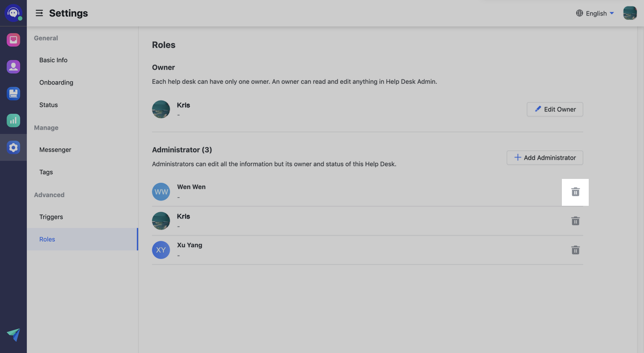Click trash icon next to Xu Yang
The width and height of the screenshot is (644, 353).
(575, 250)
